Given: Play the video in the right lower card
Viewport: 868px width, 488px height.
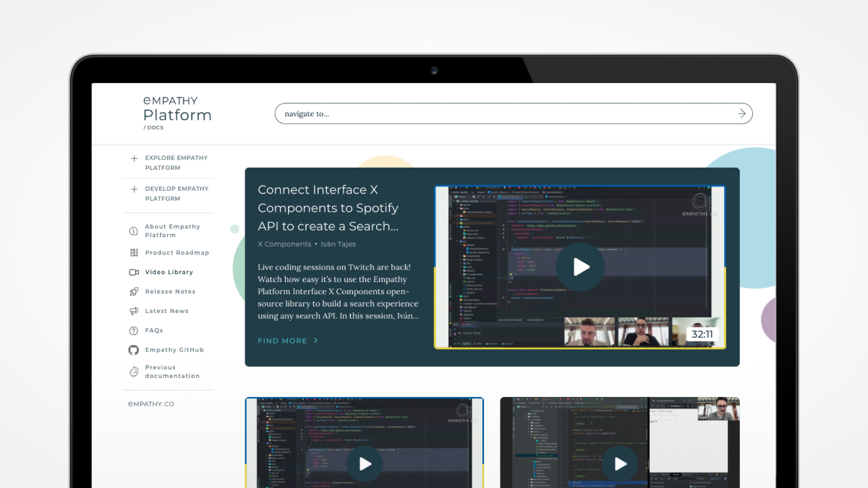Looking at the screenshot, I should point(620,463).
